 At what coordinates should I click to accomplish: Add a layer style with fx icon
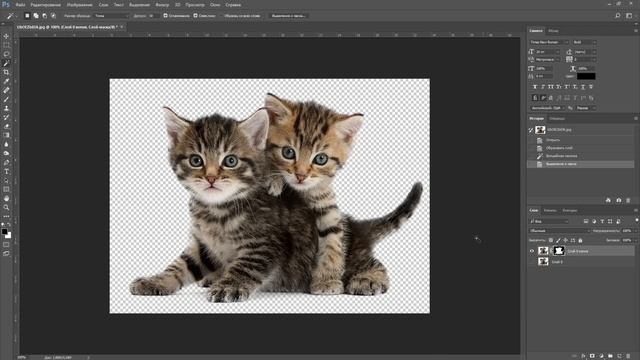point(583,356)
